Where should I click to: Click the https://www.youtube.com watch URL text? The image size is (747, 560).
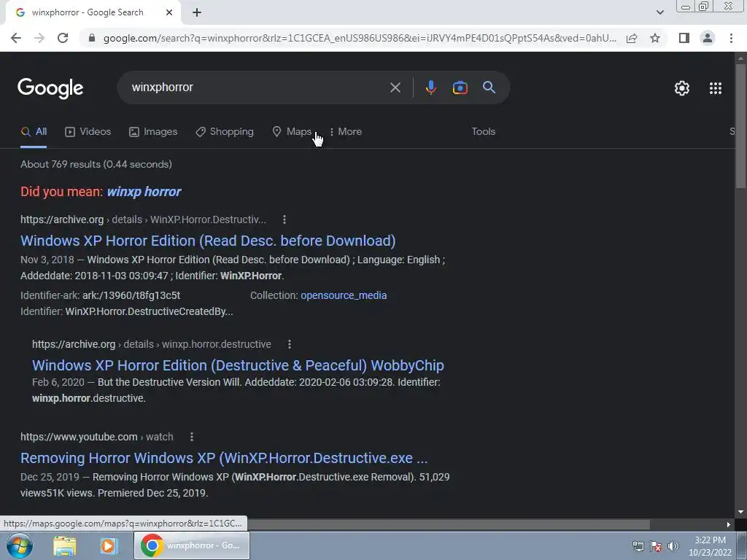(97, 437)
